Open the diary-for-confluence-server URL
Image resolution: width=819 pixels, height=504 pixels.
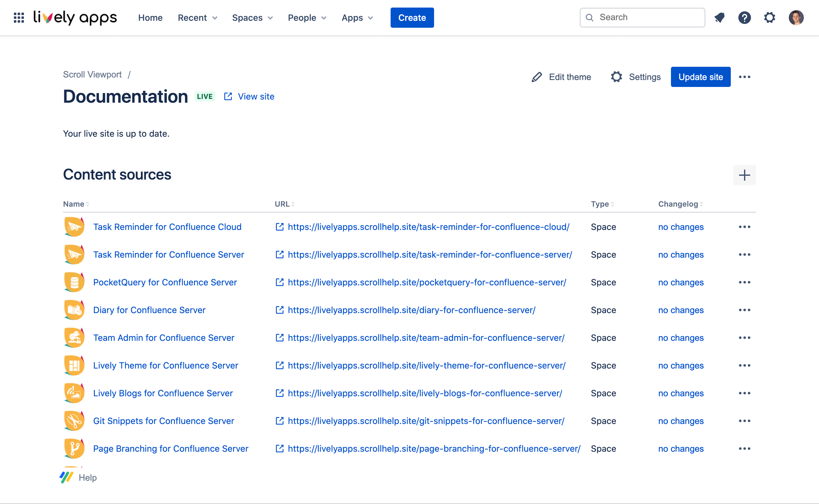pyautogui.click(x=411, y=310)
